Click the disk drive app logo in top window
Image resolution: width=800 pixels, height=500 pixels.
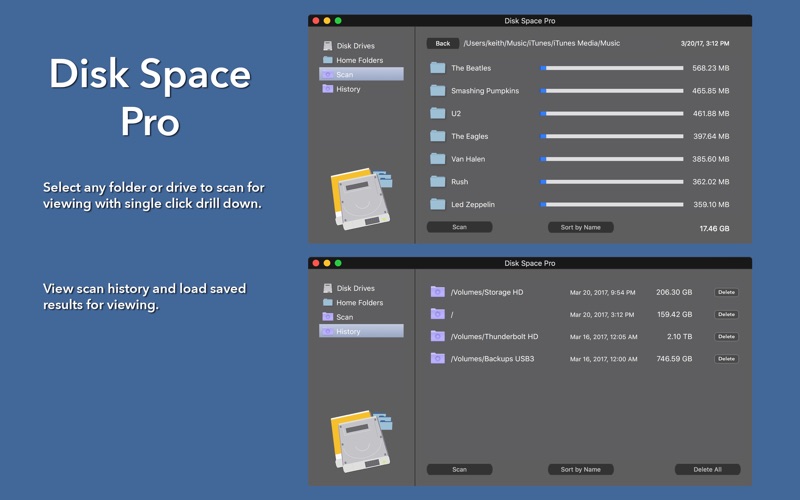click(x=361, y=199)
